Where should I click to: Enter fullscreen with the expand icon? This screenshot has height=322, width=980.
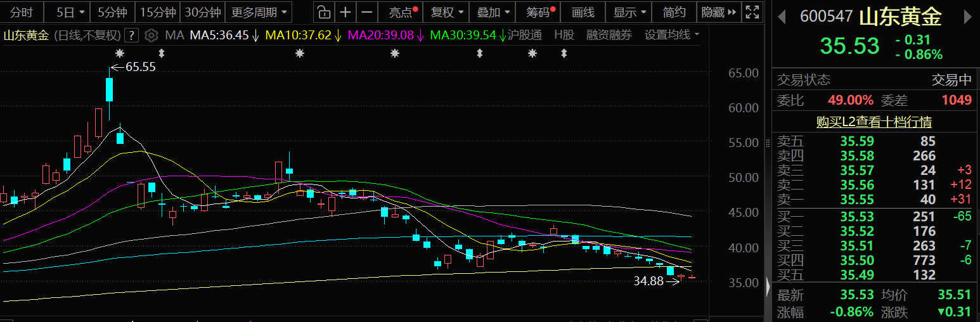coord(752,12)
